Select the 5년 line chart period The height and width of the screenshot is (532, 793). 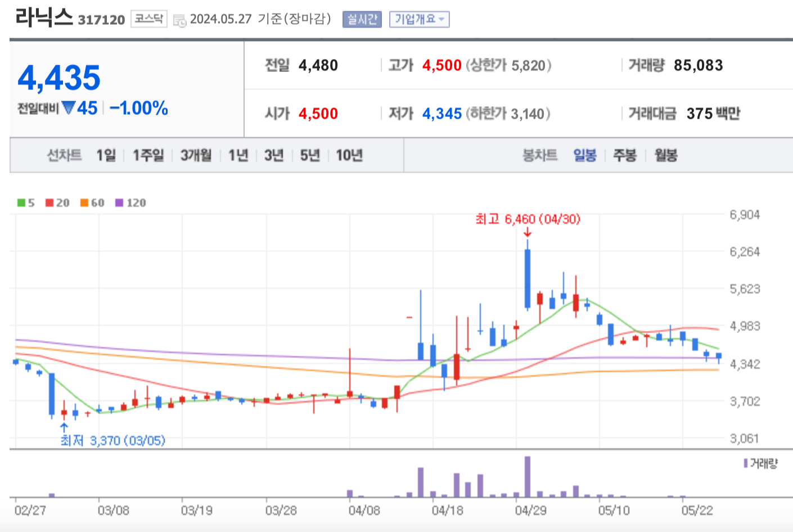tap(310, 155)
